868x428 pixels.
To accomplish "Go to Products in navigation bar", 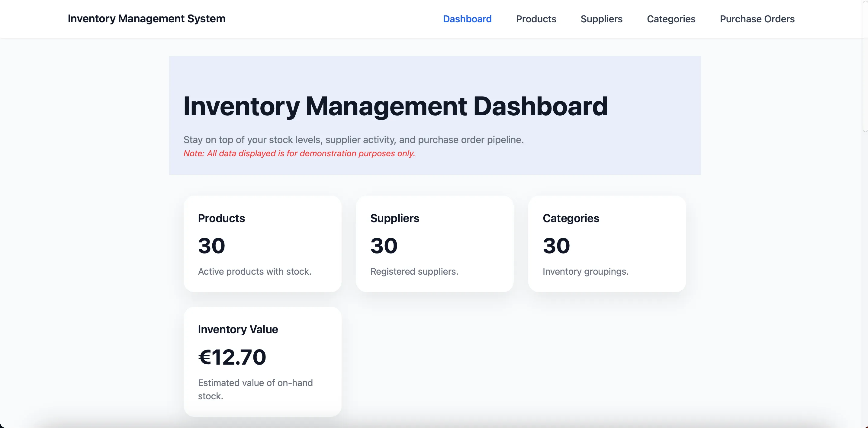I will coord(536,19).
